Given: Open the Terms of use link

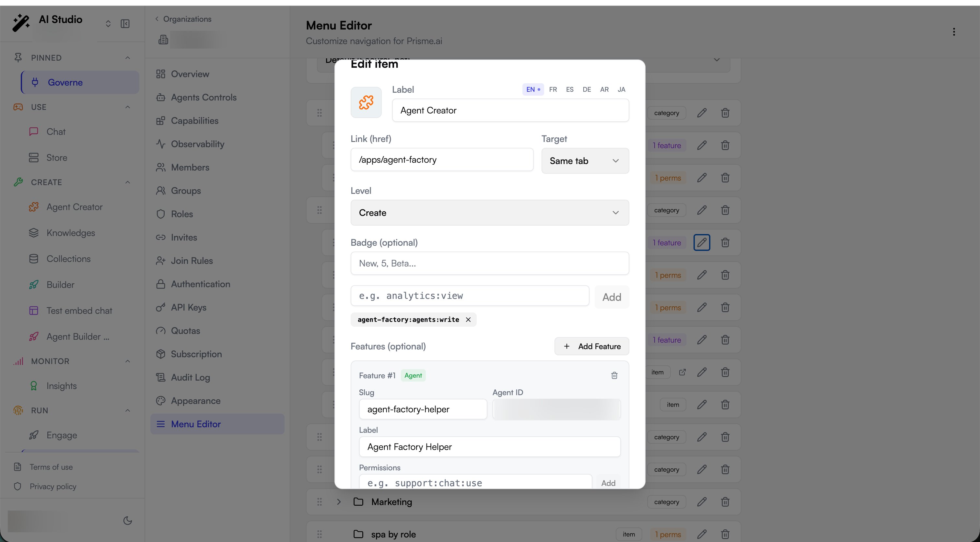Looking at the screenshot, I should click(x=51, y=467).
